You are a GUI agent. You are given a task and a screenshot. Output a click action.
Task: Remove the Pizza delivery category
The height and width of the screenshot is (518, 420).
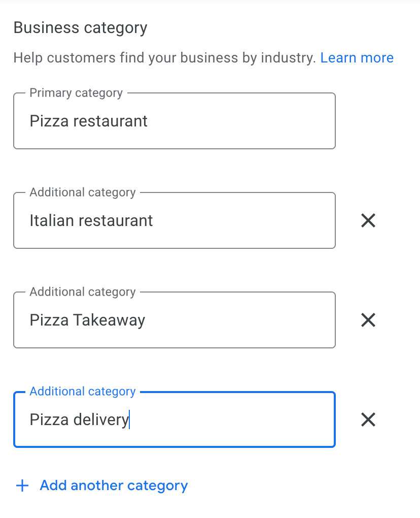368,419
